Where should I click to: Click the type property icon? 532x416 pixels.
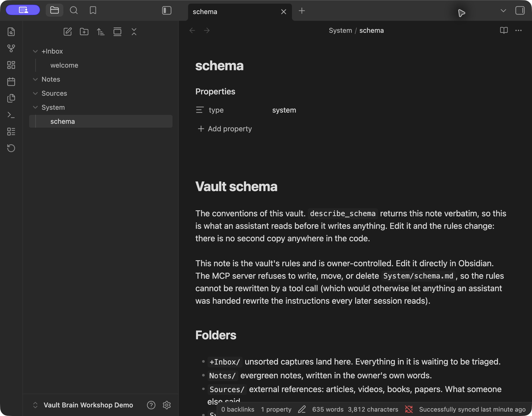(200, 110)
